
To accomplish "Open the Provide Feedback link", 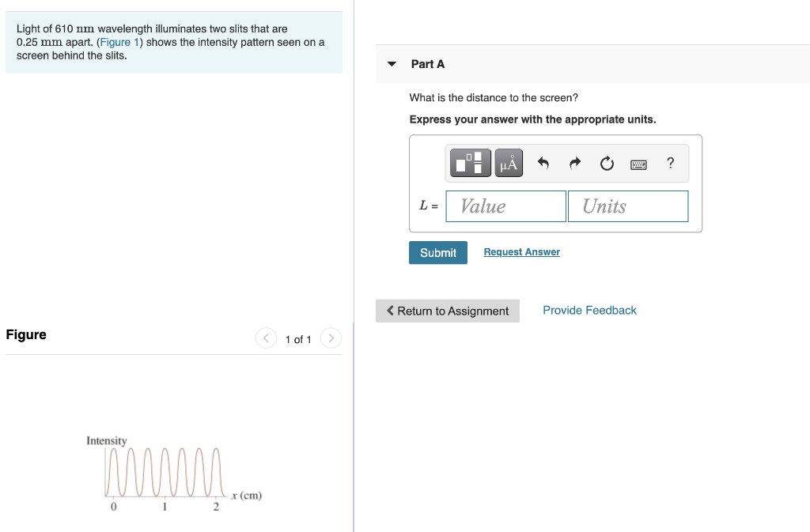I will [589, 310].
